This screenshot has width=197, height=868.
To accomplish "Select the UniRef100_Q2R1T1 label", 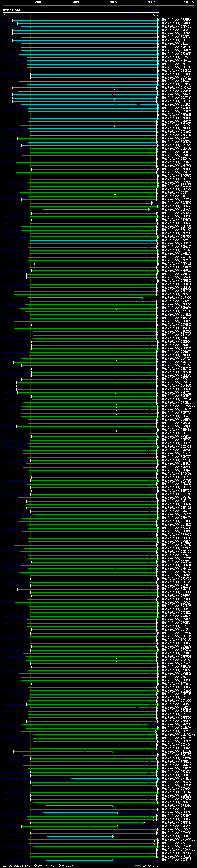I will click(x=176, y=677).
